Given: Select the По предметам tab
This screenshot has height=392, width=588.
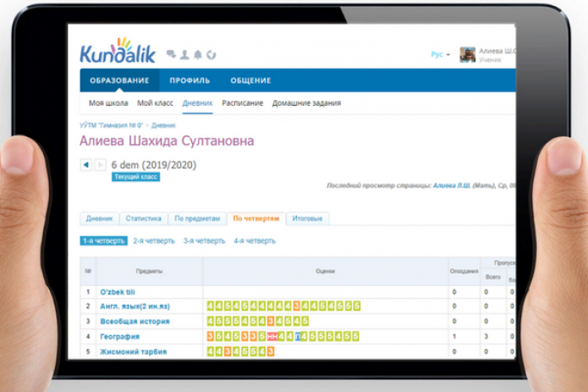Looking at the screenshot, I should coord(196,218).
